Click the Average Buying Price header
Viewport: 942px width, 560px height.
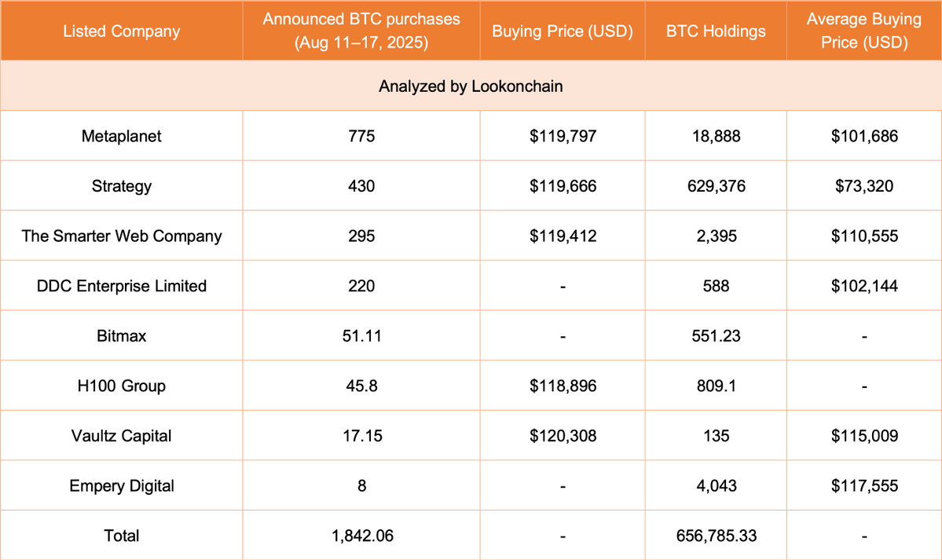(864, 31)
